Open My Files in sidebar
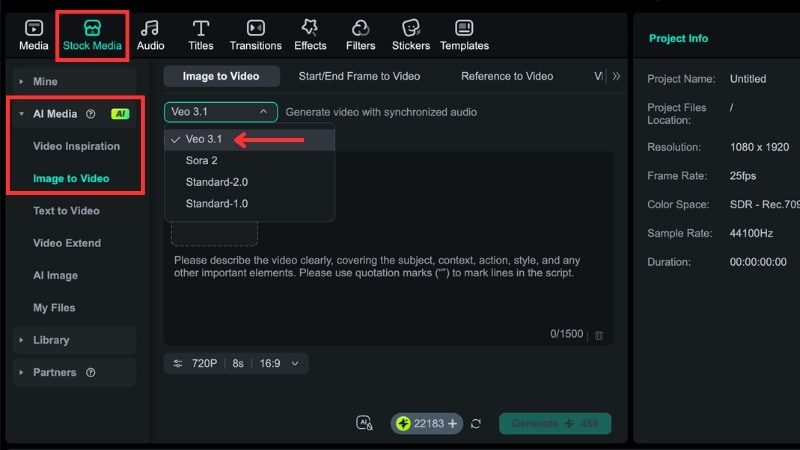The image size is (800, 450). [54, 308]
